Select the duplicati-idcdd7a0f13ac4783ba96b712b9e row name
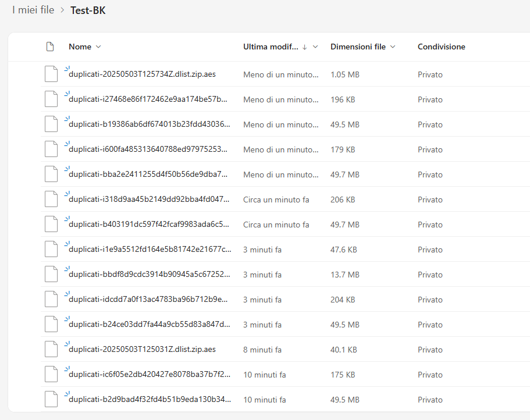 [148, 300]
